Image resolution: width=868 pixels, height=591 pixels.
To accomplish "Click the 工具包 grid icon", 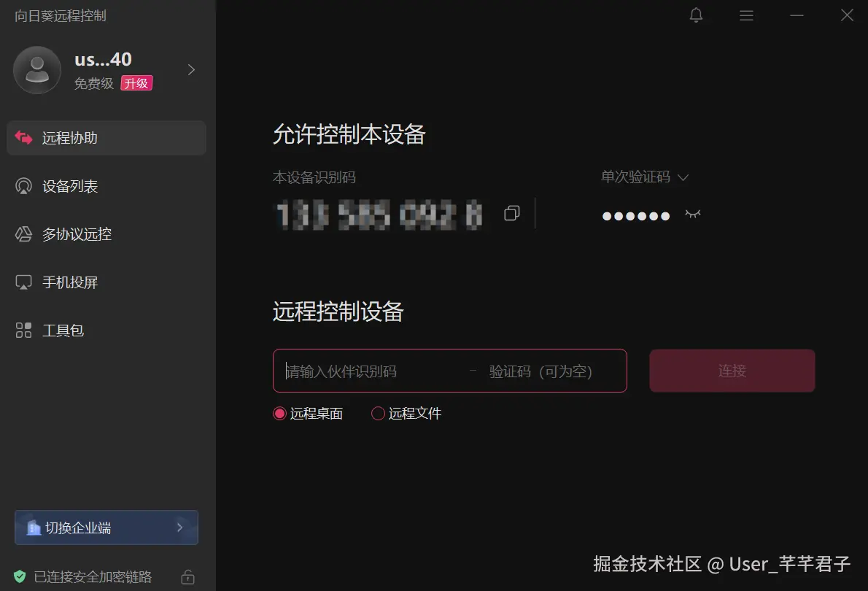I will coord(23,330).
